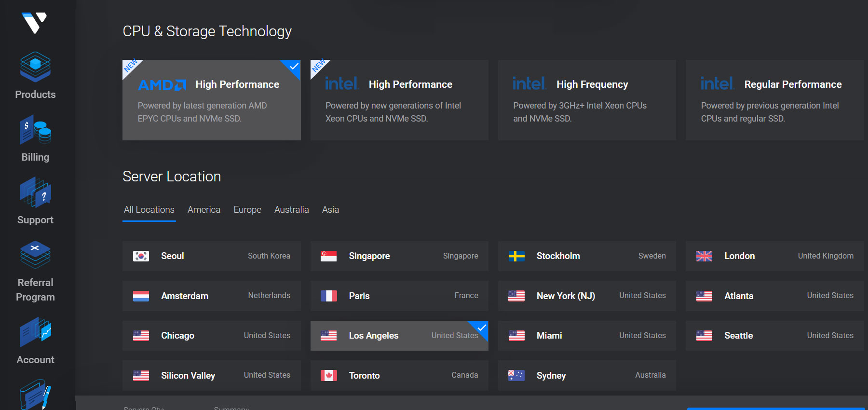The image size is (868, 410).
Task: Choose London as server location
Action: (x=775, y=256)
